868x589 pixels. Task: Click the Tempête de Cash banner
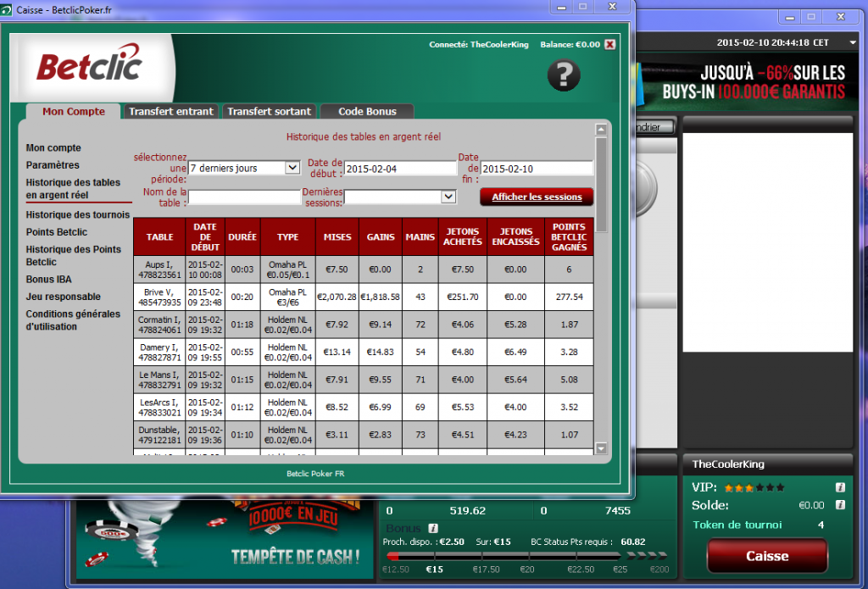click(x=224, y=539)
